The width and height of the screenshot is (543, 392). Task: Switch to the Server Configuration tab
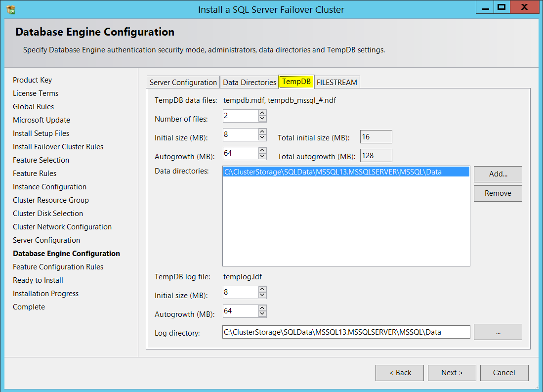(x=183, y=83)
